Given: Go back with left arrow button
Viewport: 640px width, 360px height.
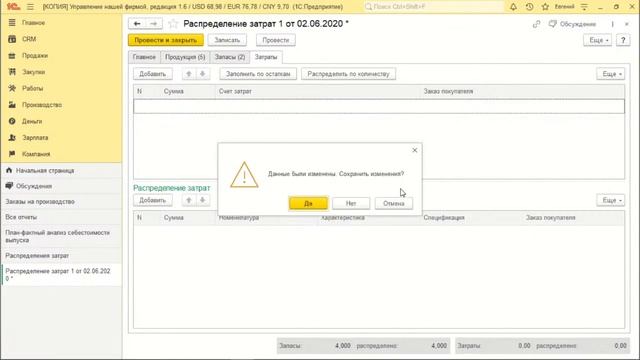Looking at the screenshot, I should pos(137,24).
